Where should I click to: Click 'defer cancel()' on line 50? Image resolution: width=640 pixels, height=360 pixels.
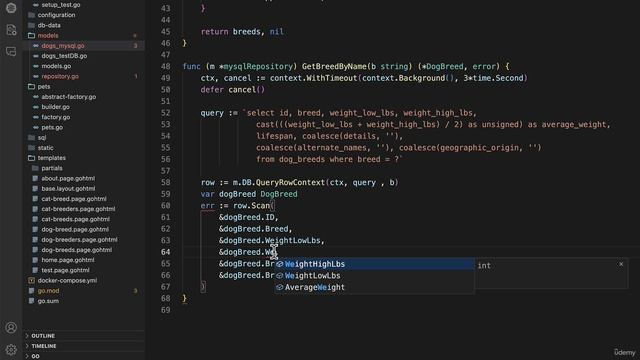[x=233, y=90]
